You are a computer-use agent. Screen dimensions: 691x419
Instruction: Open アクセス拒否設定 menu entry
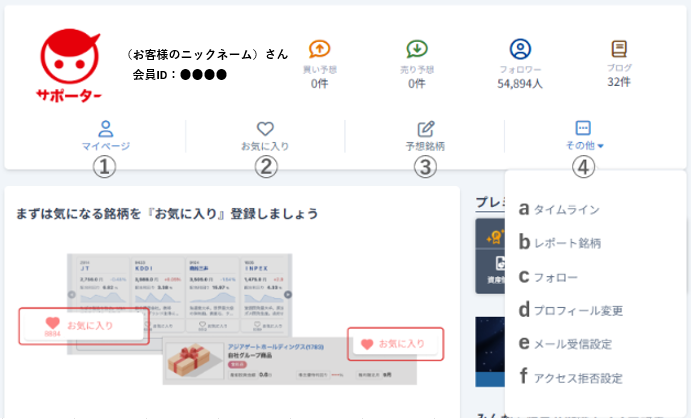click(578, 378)
